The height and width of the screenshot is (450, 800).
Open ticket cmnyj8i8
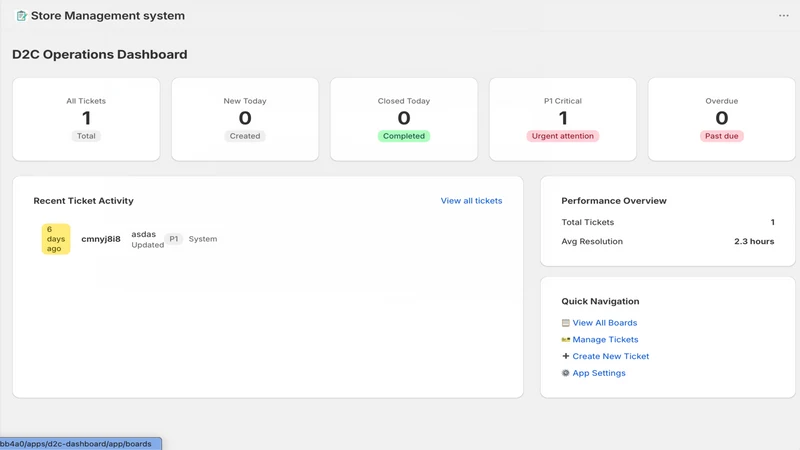(x=101, y=239)
